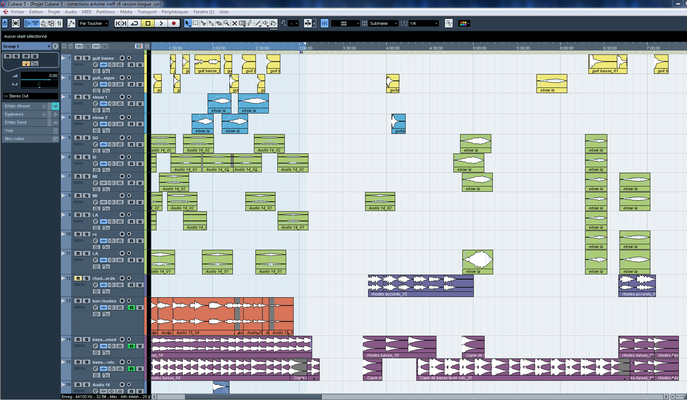Select the guit...aigue track name

point(103,78)
